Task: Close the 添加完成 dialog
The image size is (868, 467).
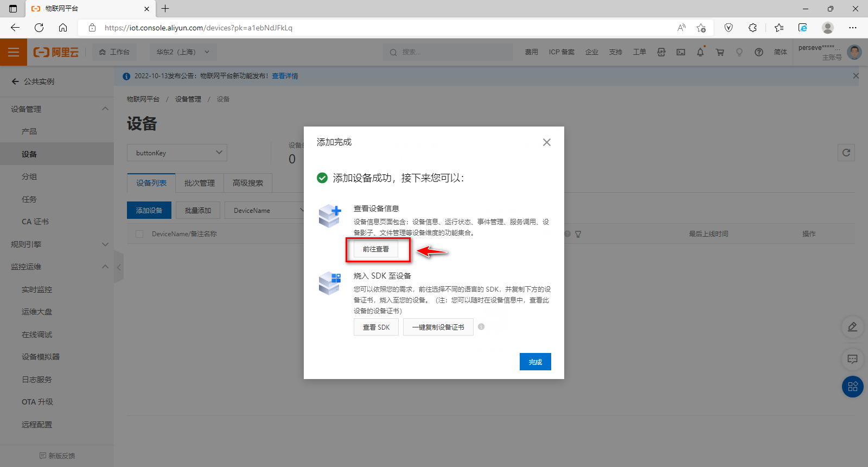Action: [547, 142]
